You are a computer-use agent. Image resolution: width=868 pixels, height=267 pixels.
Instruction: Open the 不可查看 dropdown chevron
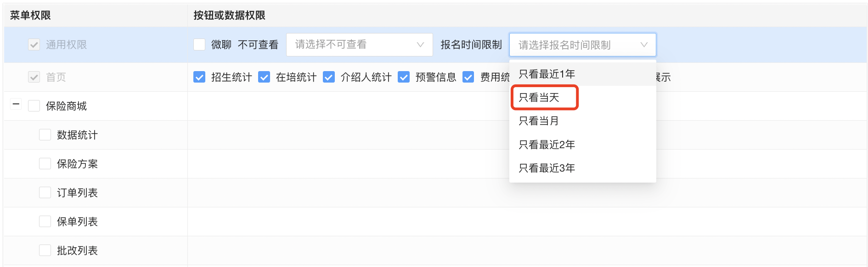[420, 44]
